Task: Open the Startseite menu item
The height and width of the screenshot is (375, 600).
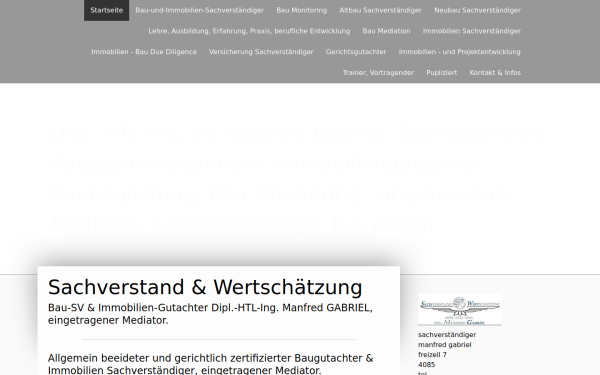Action: coord(106,10)
